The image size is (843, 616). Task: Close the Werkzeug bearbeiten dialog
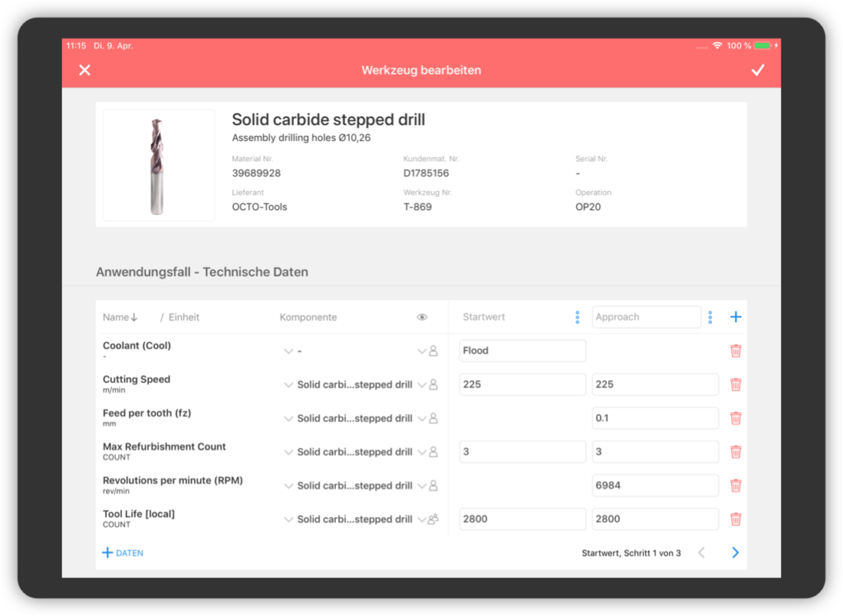pyautogui.click(x=85, y=71)
